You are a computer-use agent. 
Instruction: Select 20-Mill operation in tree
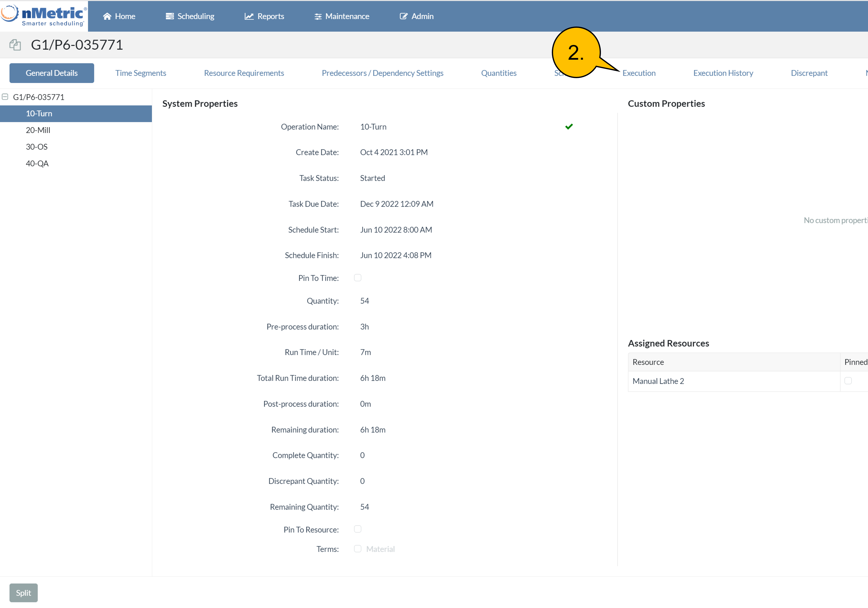38,130
